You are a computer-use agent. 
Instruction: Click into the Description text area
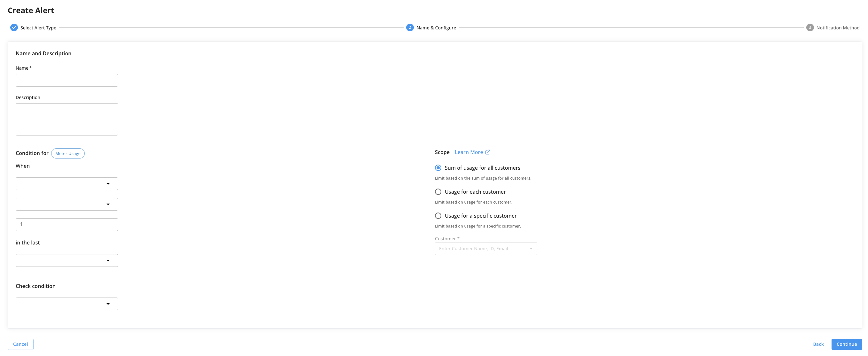pyautogui.click(x=67, y=119)
